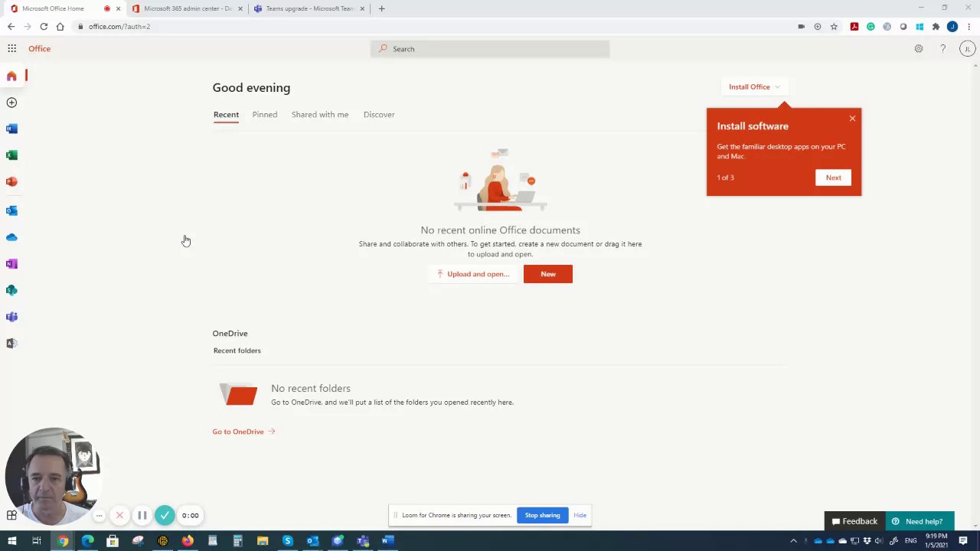Open Admin center from the left sidebar

(x=11, y=343)
